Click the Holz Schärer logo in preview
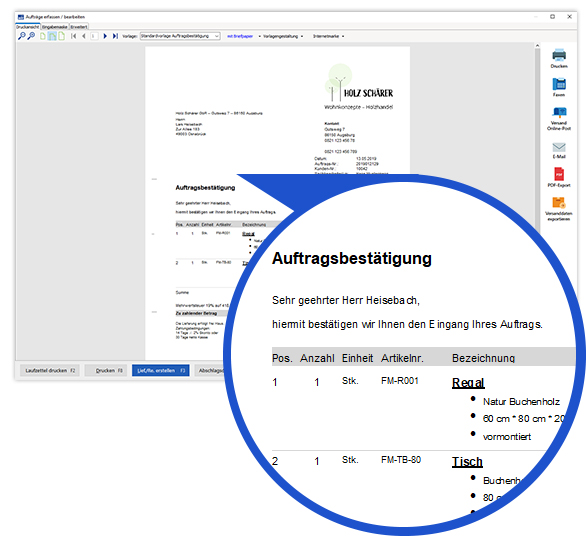The height and width of the screenshot is (540, 586). pyautogui.click(x=358, y=87)
